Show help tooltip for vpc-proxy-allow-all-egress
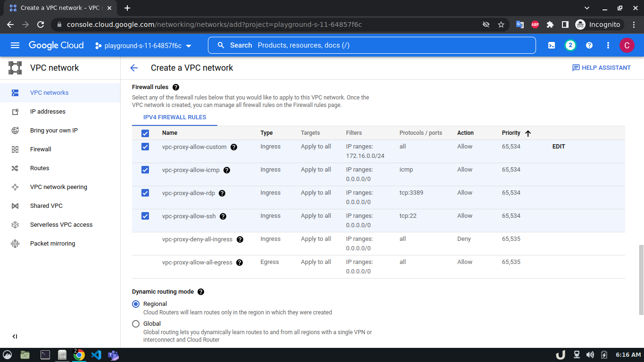The width and height of the screenshot is (644, 362). click(x=239, y=263)
